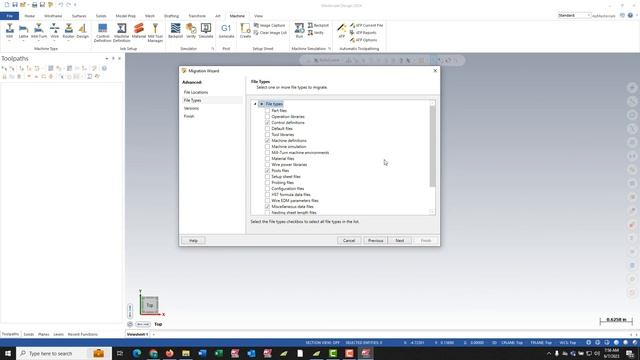Click the Next button in Migration Wizard
This screenshot has width=640, height=360.
coord(400,240)
